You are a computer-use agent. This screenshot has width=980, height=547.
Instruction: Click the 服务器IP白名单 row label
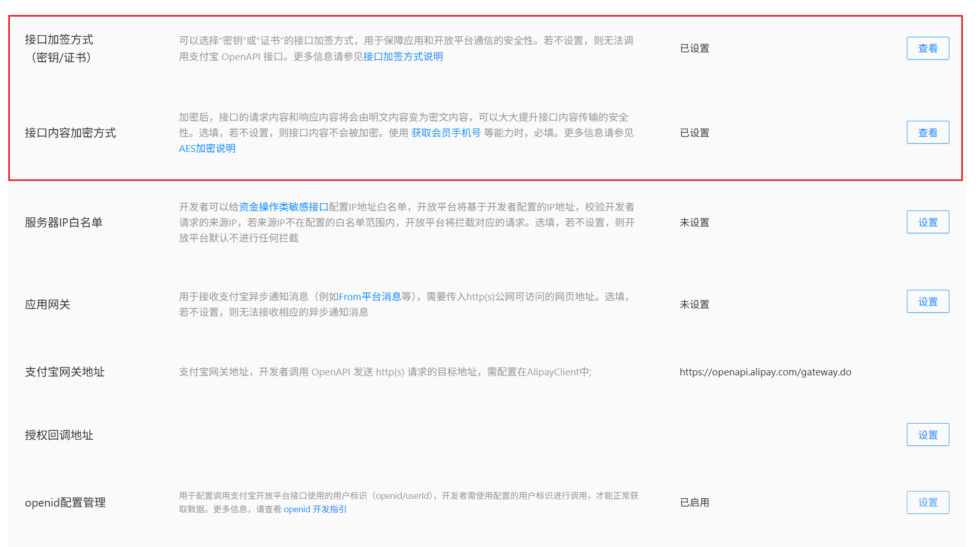click(64, 222)
